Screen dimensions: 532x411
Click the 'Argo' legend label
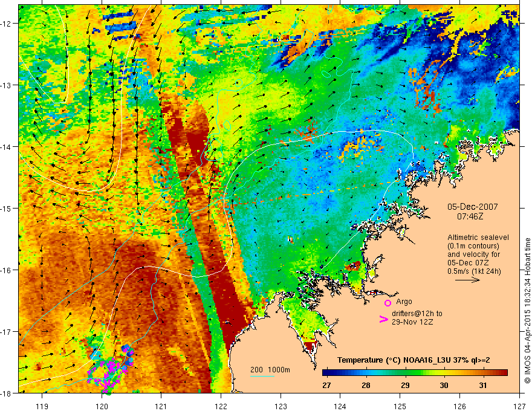click(x=404, y=302)
